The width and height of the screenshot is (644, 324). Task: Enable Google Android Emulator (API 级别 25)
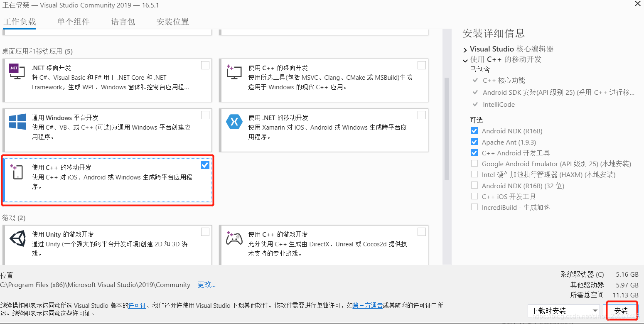click(x=474, y=163)
